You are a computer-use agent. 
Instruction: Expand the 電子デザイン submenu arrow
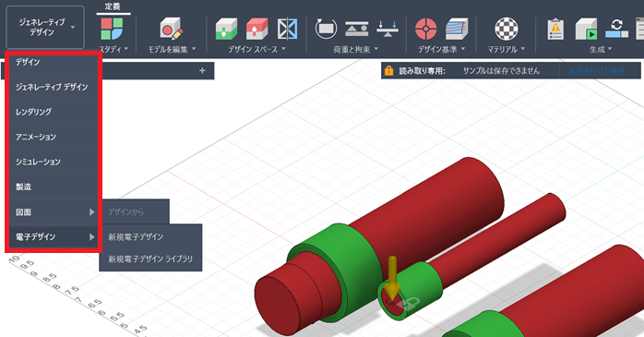[91, 237]
